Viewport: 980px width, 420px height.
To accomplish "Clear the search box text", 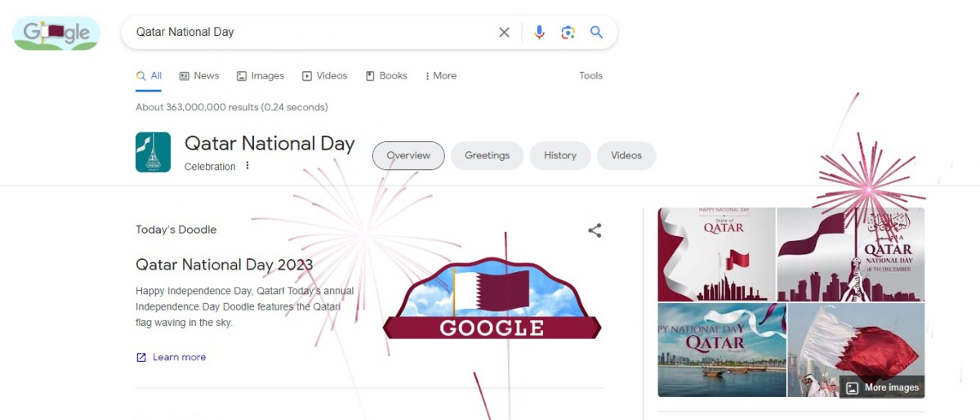I will (x=504, y=33).
